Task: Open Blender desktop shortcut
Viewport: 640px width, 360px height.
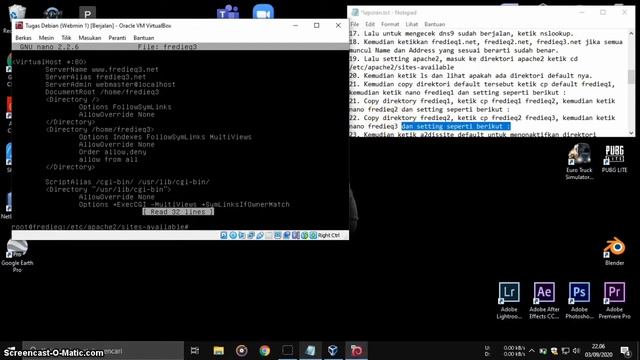Action: pos(614,251)
